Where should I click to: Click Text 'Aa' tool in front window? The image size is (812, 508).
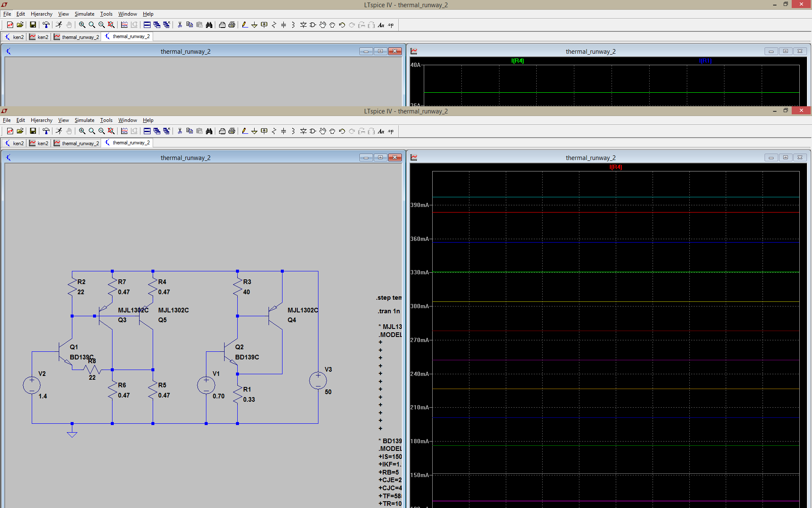(x=381, y=131)
